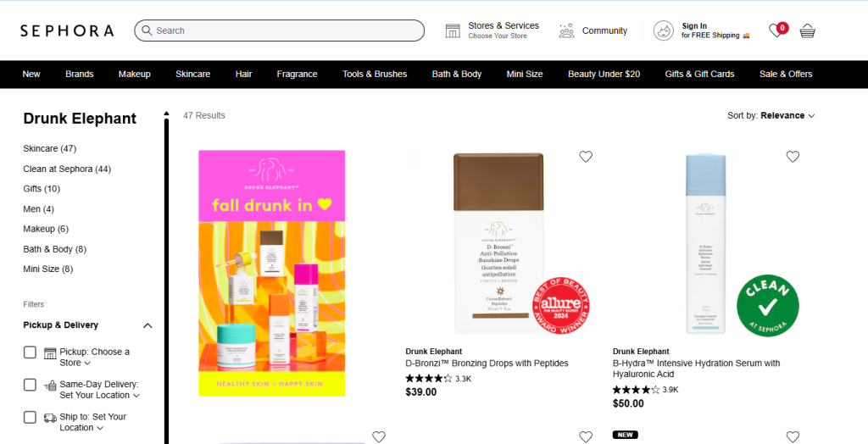Open D-Bronzi Bronzing Drops with Peptides title

[487, 364]
